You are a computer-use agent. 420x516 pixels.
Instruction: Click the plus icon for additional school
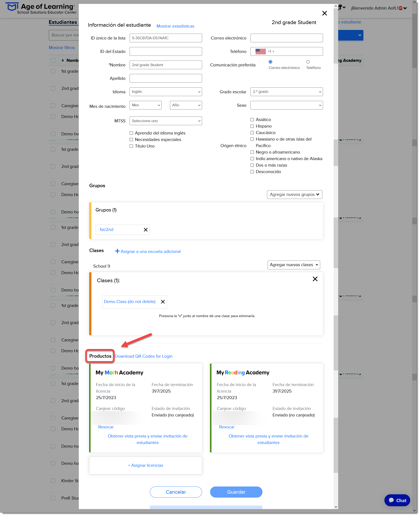[x=117, y=251]
